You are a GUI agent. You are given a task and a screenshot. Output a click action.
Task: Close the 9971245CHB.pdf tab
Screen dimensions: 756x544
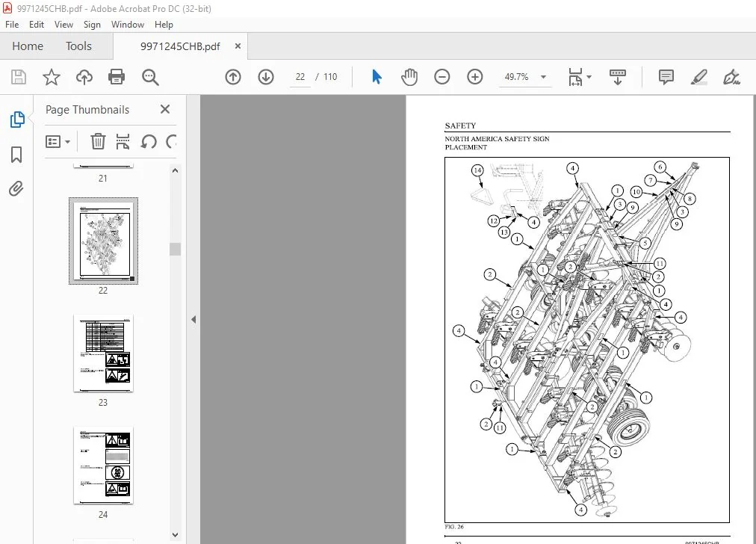(x=238, y=46)
